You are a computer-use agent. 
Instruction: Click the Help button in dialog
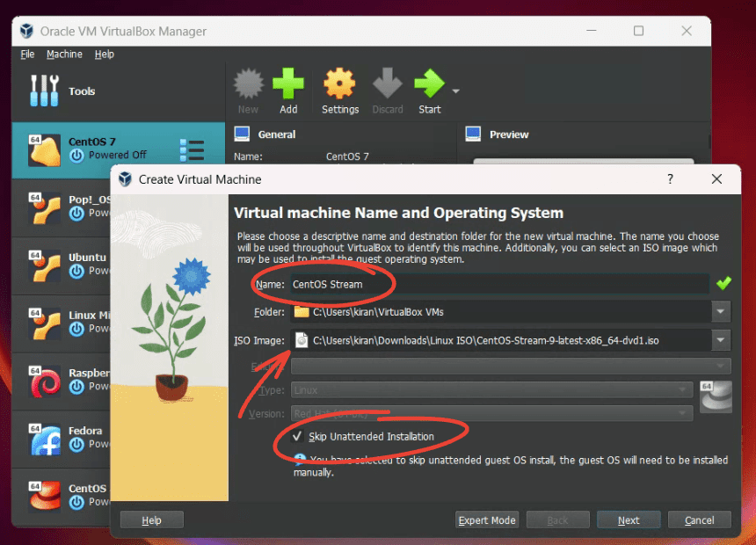pos(151,520)
